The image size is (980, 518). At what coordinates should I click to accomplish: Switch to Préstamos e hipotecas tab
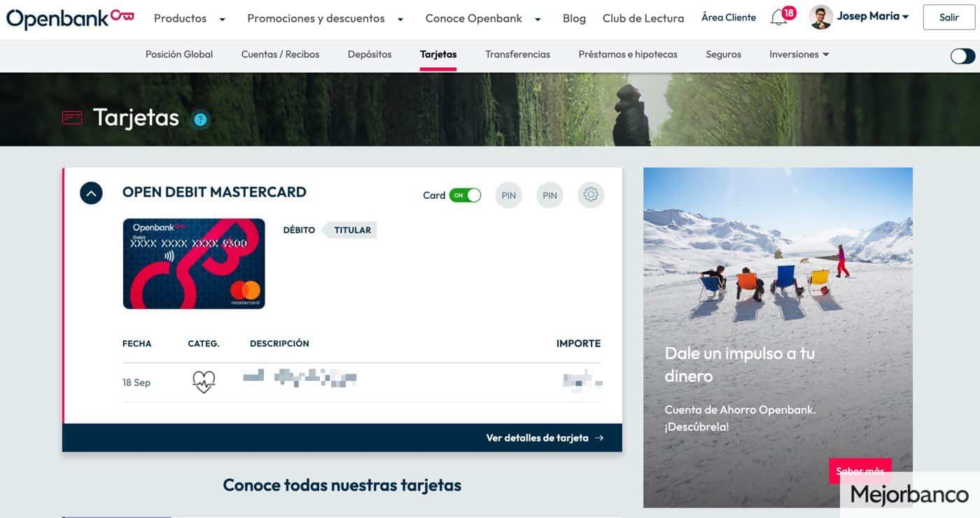pos(628,55)
